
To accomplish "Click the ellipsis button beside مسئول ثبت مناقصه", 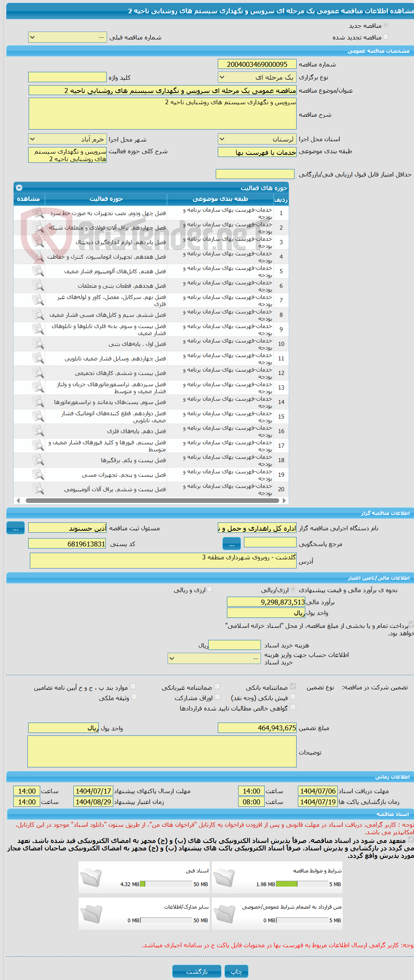I will click(16, 528).
